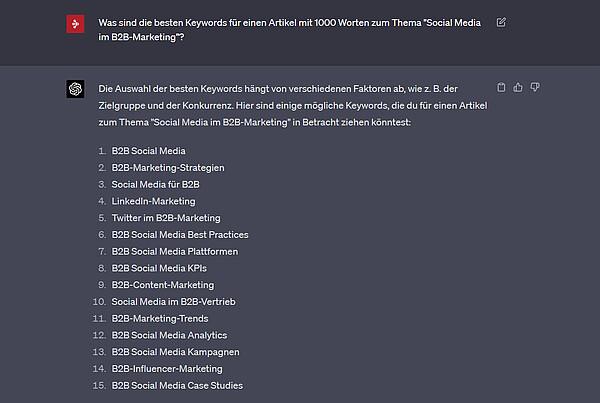The width and height of the screenshot is (600, 403).
Task: Click "Twitter im B2B-Marketing" keyword
Action: pyautogui.click(x=166, y=218)
